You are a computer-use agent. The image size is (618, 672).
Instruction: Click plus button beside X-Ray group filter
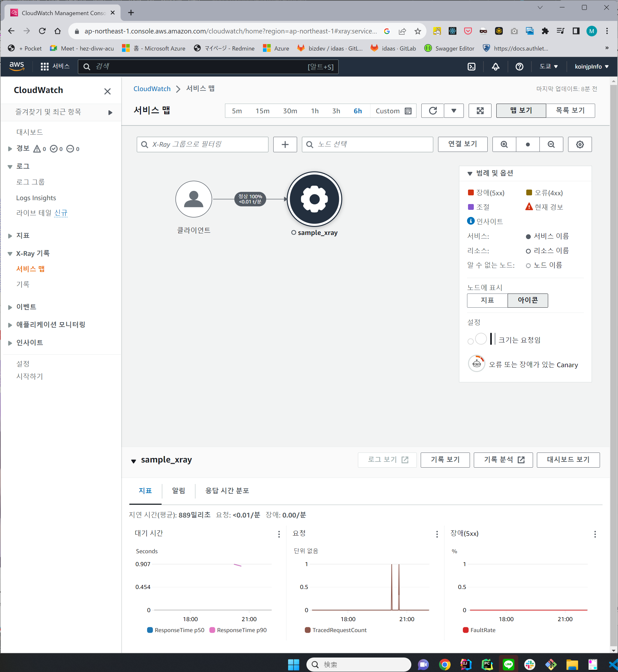(285, 145)
